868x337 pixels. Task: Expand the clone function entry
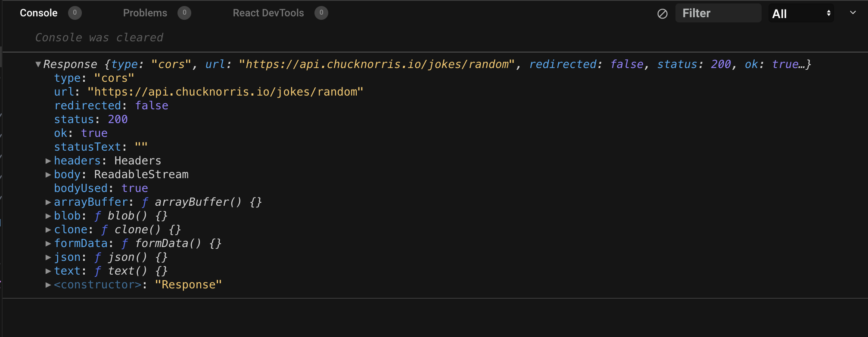48,230
